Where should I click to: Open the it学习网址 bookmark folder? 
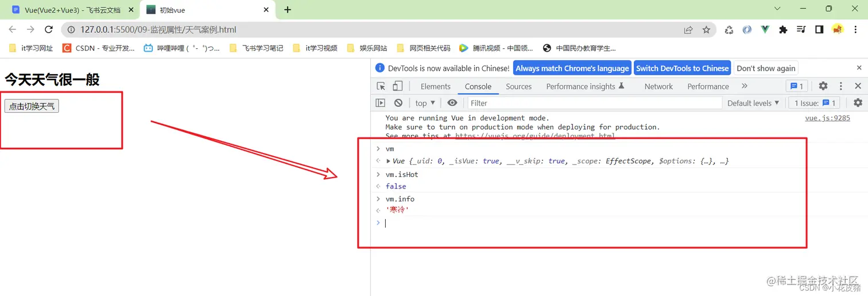(x=32, y=48)
